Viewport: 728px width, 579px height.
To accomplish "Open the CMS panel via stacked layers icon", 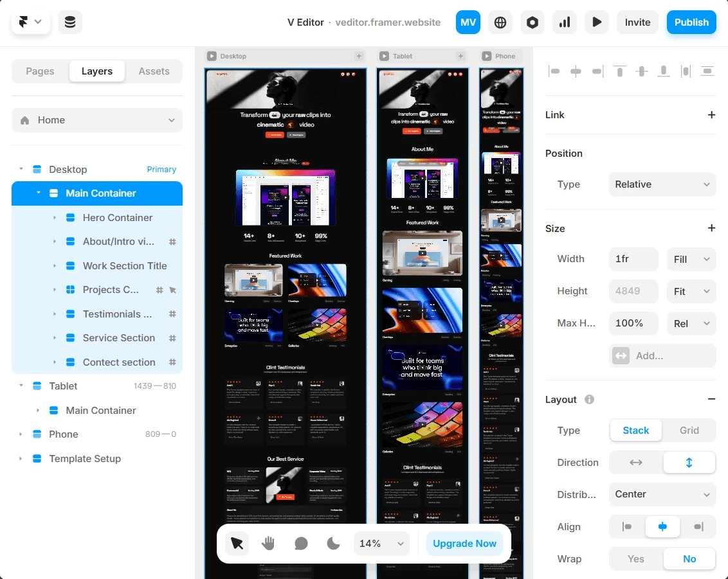I will click(70, 22).
